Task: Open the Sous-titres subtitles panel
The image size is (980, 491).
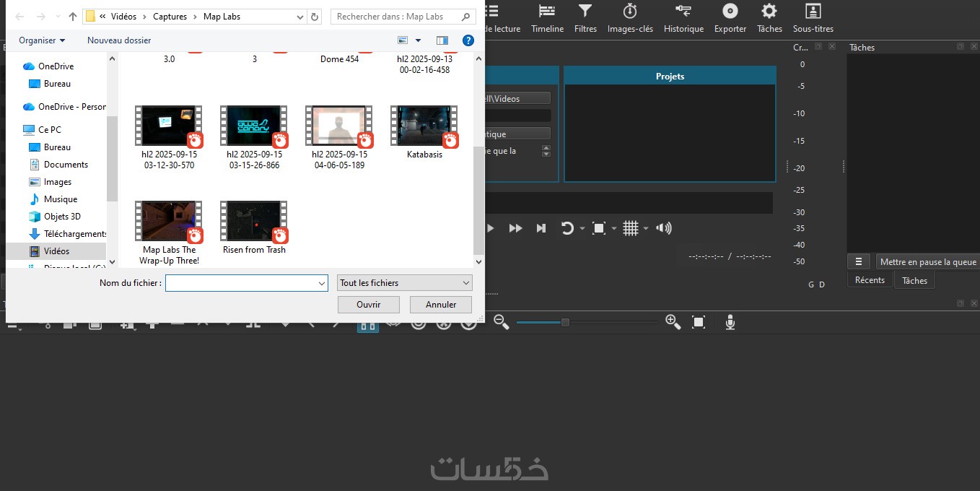Action: [x=813, y=18]
